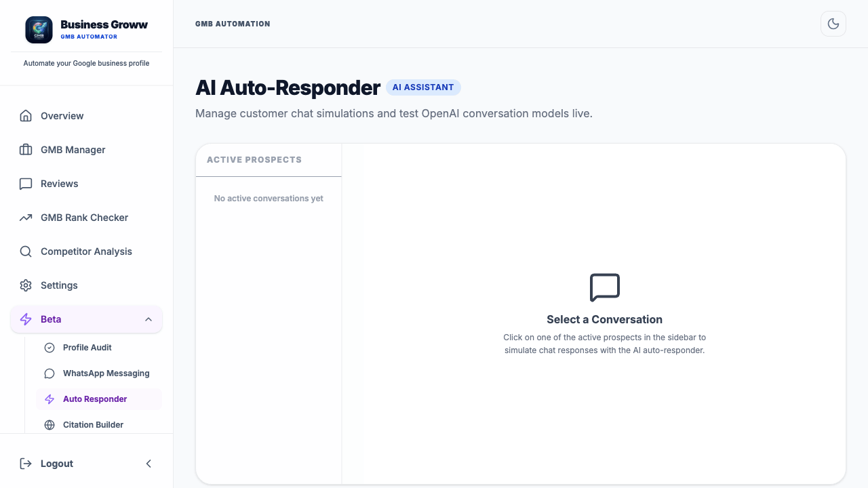
Task: Click the large conversation bubble icon
Action: (605, 288)
